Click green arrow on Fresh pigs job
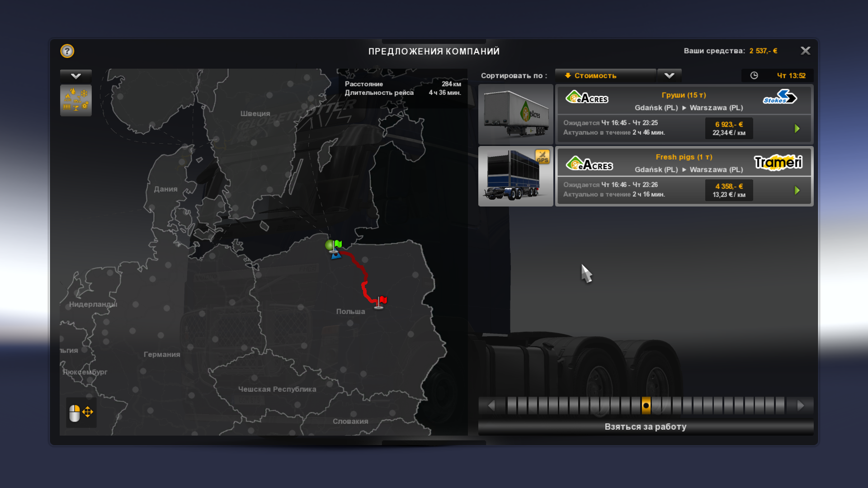Image resolution: width=868 pixels, height=488 pixels. [x=797, y=191]
